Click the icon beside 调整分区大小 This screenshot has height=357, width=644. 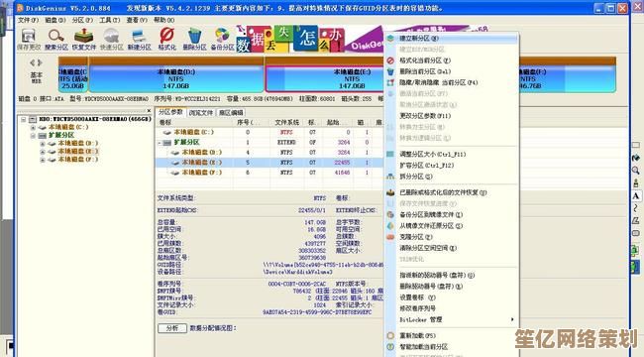tap(390, 155)
